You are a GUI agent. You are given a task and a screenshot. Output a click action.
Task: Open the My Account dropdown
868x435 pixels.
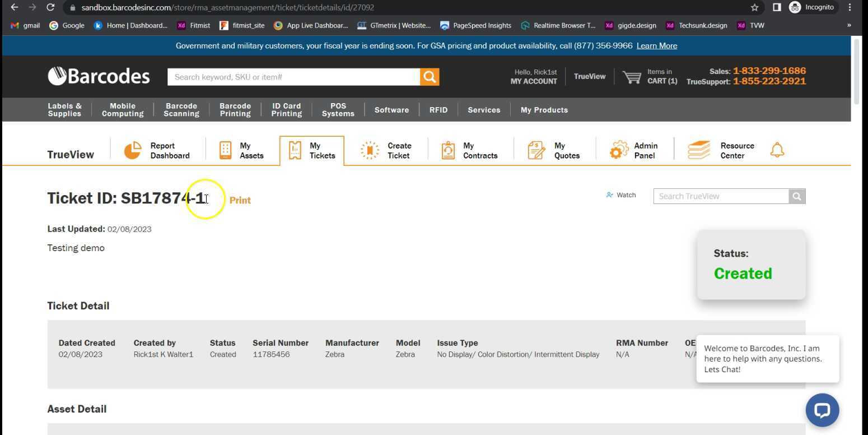pos(534,81)
